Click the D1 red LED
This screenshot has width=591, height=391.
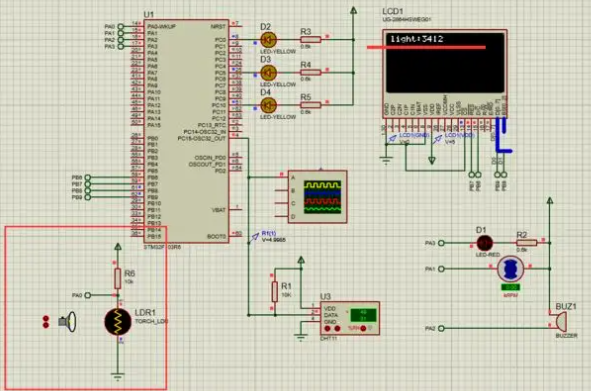[484, 243]
